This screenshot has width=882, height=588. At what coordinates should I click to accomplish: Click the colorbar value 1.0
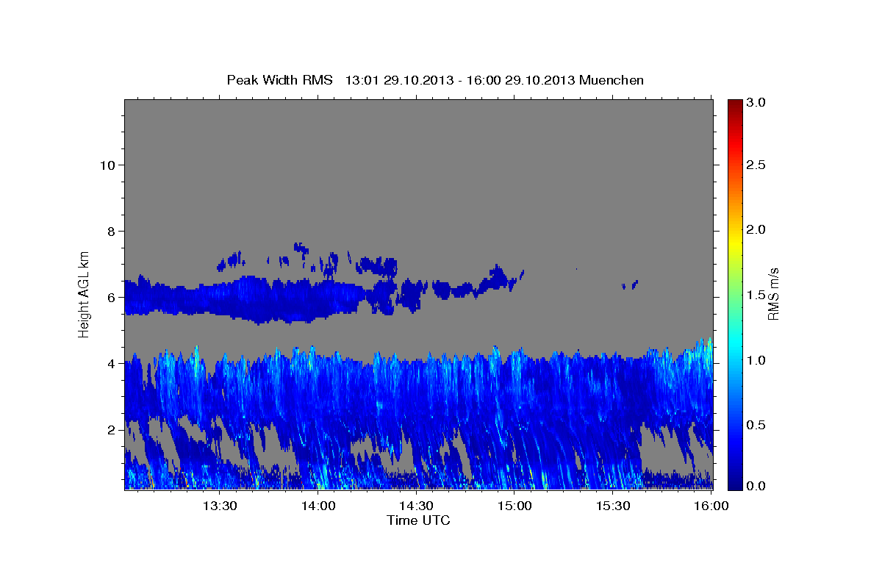(x=757, y=360)
